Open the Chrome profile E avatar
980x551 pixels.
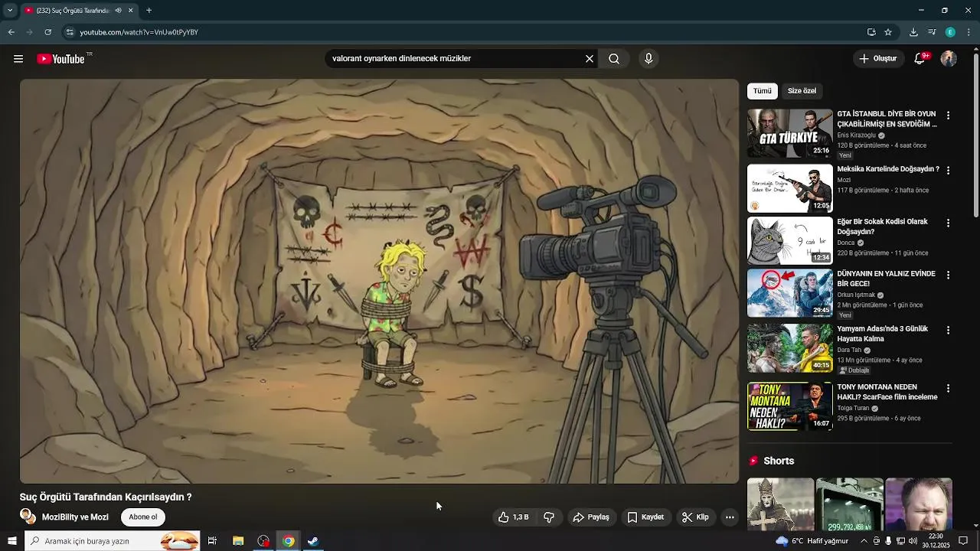pyautogui.click(x=950, y=32)
